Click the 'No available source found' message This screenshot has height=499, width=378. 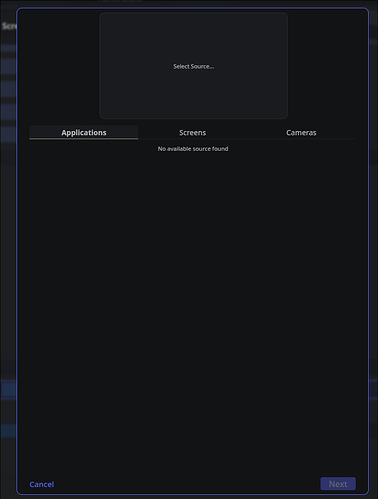193,149
